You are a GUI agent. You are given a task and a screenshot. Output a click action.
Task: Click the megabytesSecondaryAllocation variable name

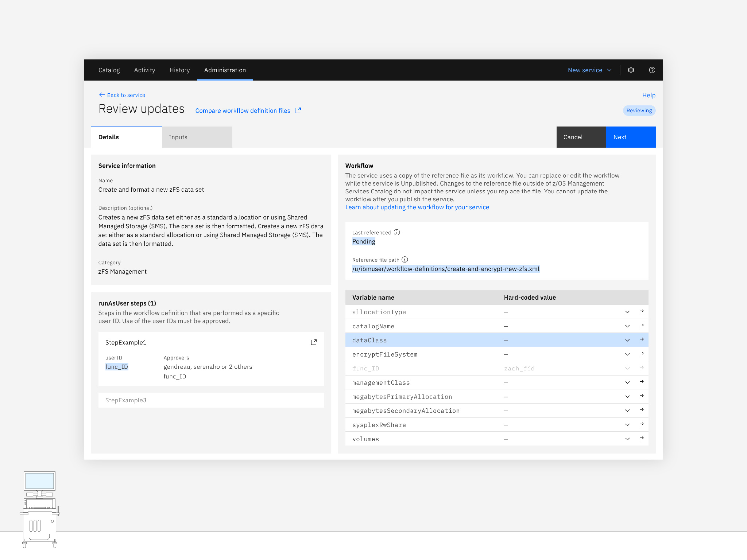pyautogui.click(x=406, y=411)
